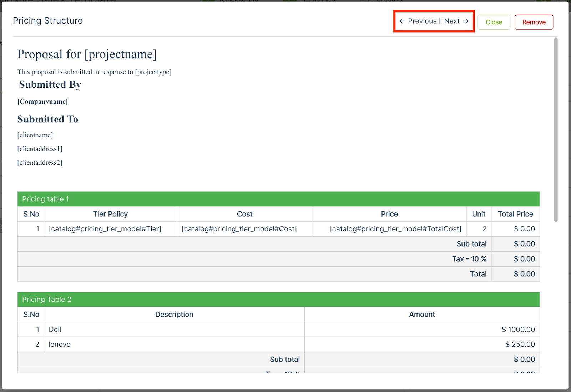Click the Tier Policy column header
This screenshot has height=392, width=571.
pyautogui.click(x=110, y=214)
